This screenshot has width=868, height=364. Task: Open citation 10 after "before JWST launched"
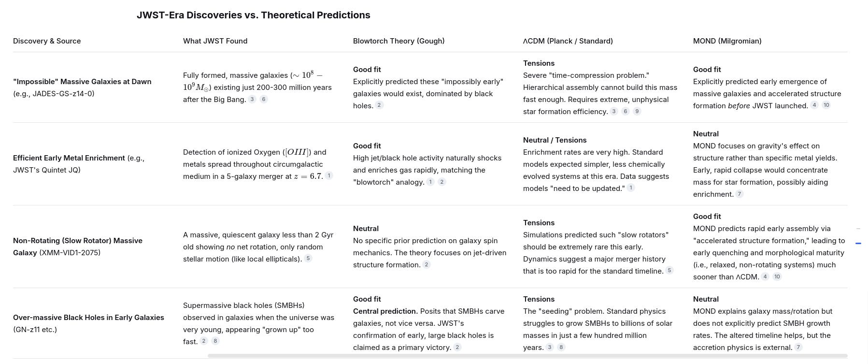coord(826,105)
